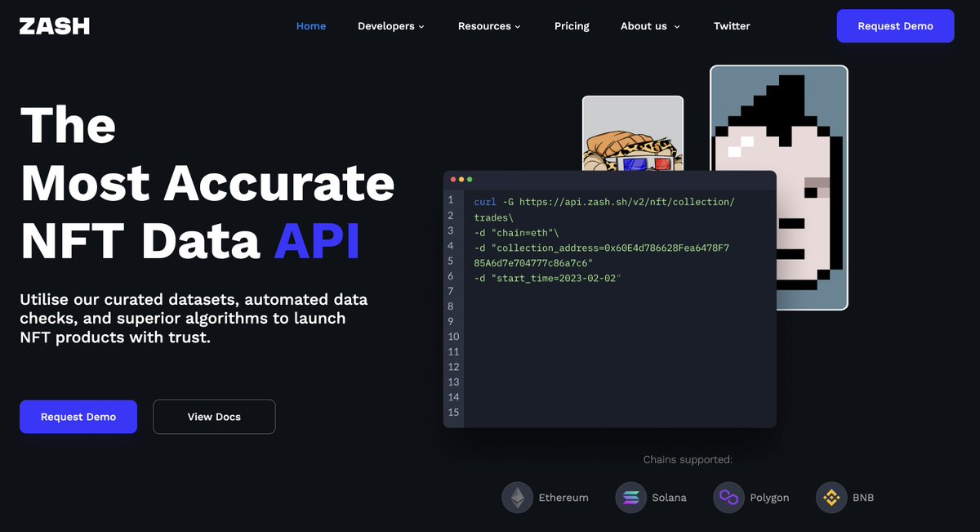Click the collection_address code line

point(601,255)
